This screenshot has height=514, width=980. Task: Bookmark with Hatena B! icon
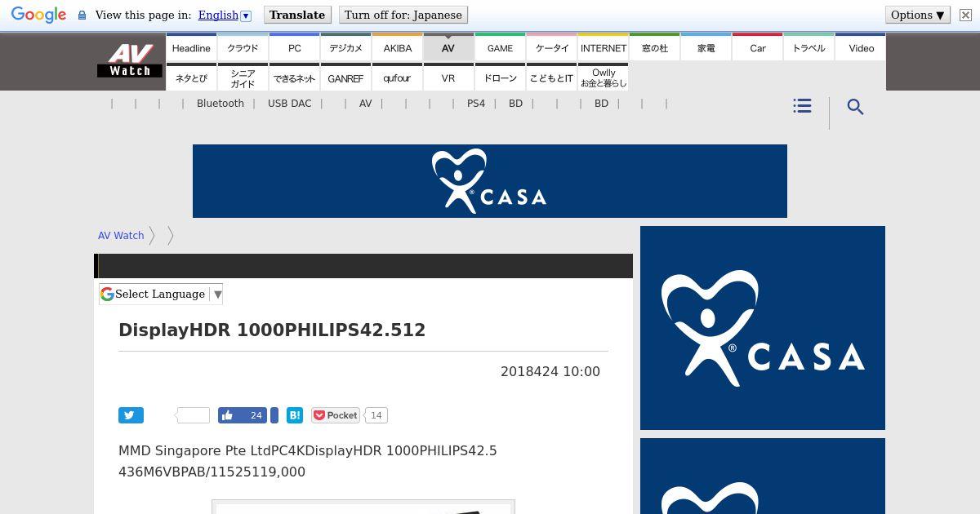[x=295, y=415]
